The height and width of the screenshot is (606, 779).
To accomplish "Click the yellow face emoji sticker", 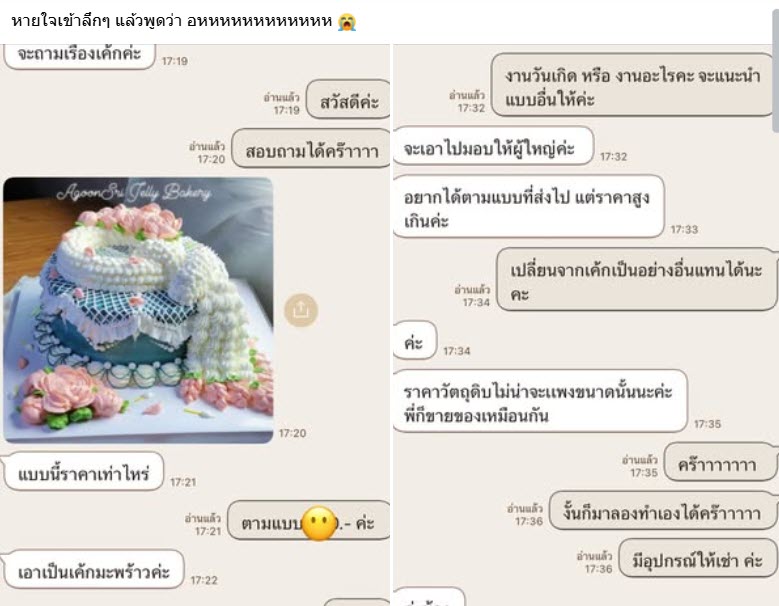I will point(319,523).
